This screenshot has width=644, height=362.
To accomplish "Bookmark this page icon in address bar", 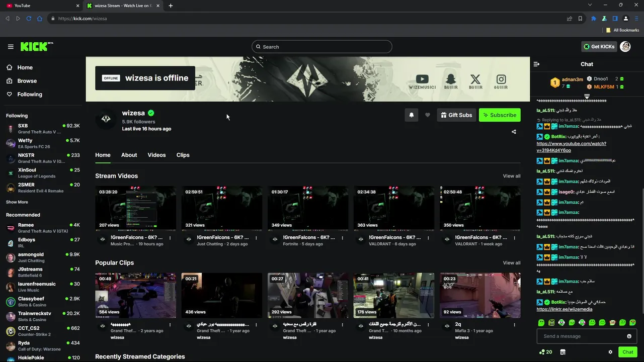I will click(580, 19).
